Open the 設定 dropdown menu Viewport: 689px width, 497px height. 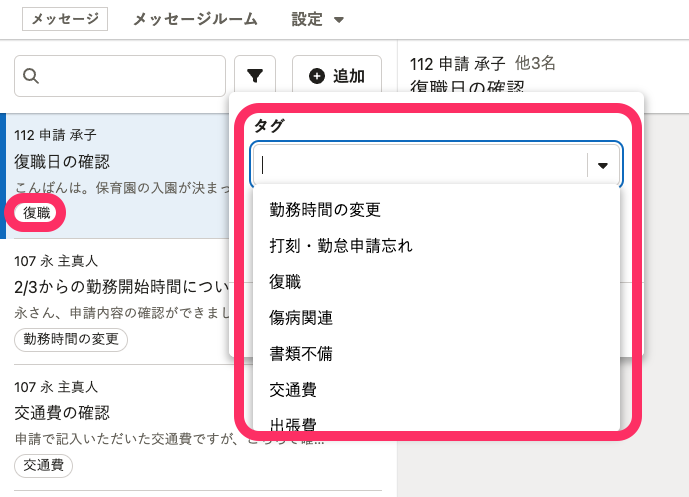point(318,19)
